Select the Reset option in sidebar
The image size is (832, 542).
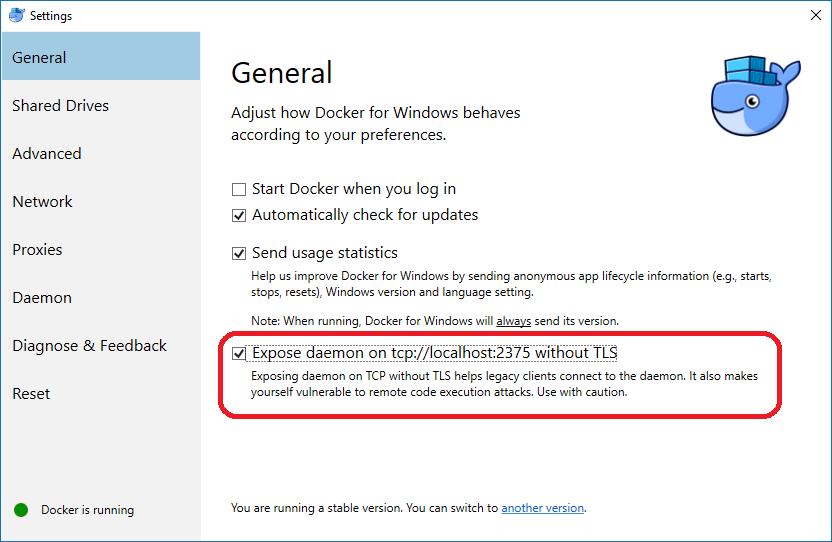31,394
